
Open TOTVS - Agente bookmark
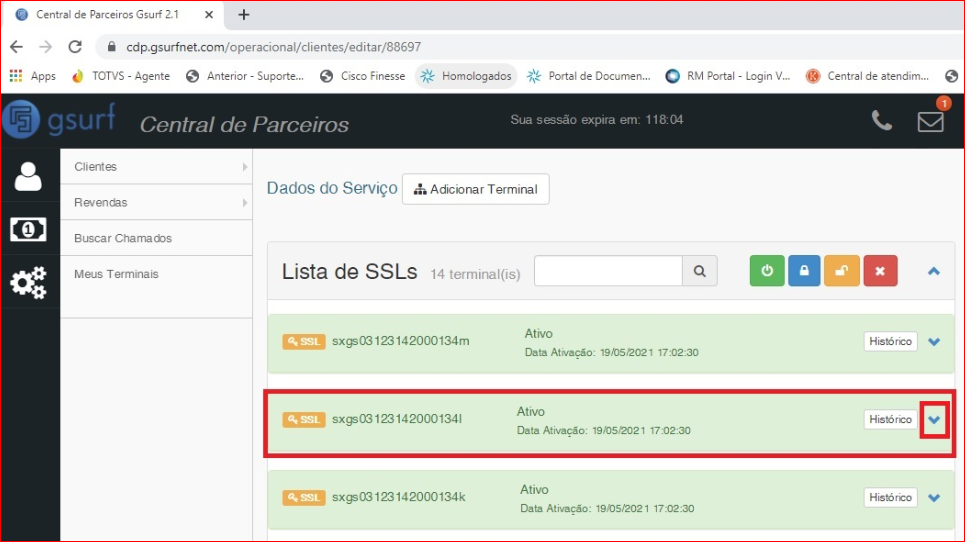click(121, 76)
